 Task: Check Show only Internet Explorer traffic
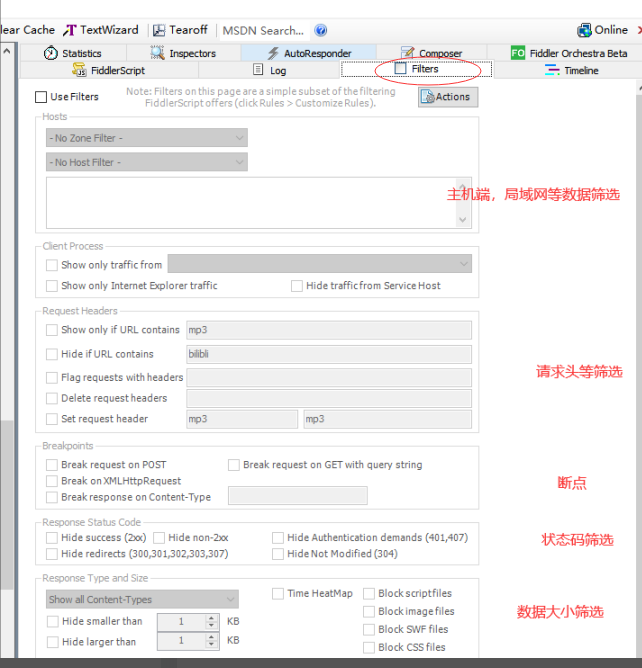pyautogui.click(x=52, y=286)
